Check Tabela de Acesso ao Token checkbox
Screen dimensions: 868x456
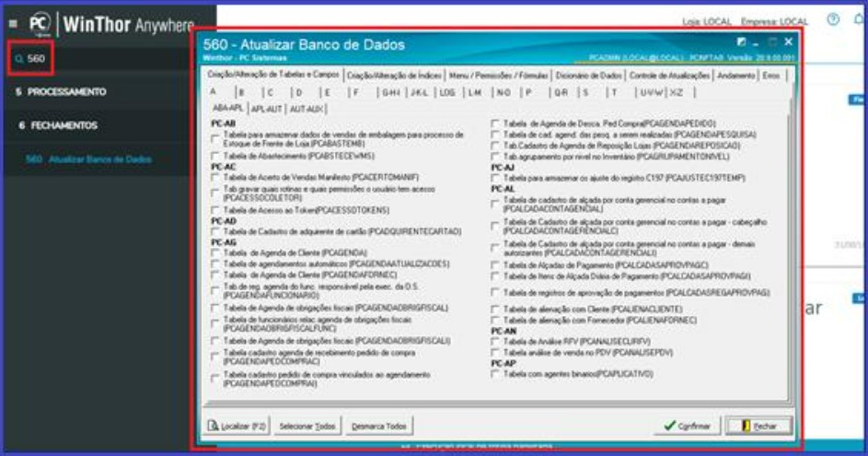click(x=214, y=210)
